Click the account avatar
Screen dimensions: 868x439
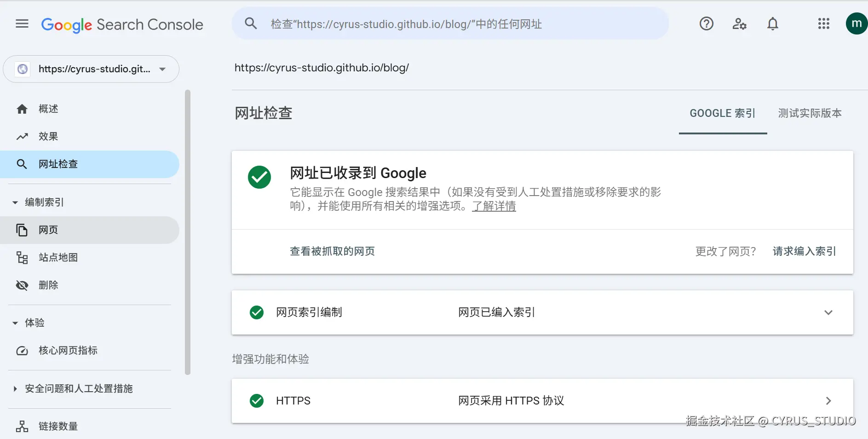point(856,23)
